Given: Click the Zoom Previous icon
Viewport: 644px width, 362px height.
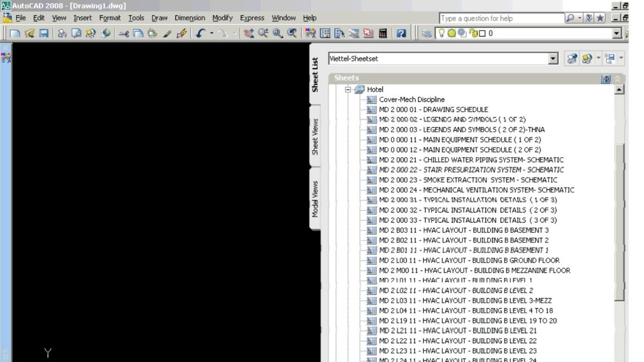Looking at the screenshot, I should (x=292, y=33).
